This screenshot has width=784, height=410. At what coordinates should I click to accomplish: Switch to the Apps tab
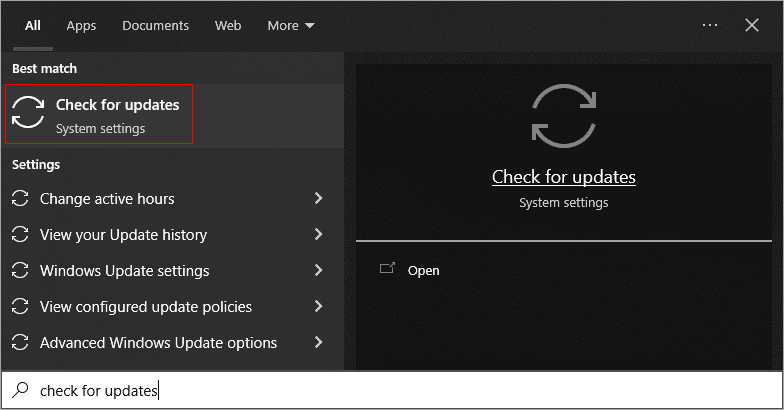point(81,26)
